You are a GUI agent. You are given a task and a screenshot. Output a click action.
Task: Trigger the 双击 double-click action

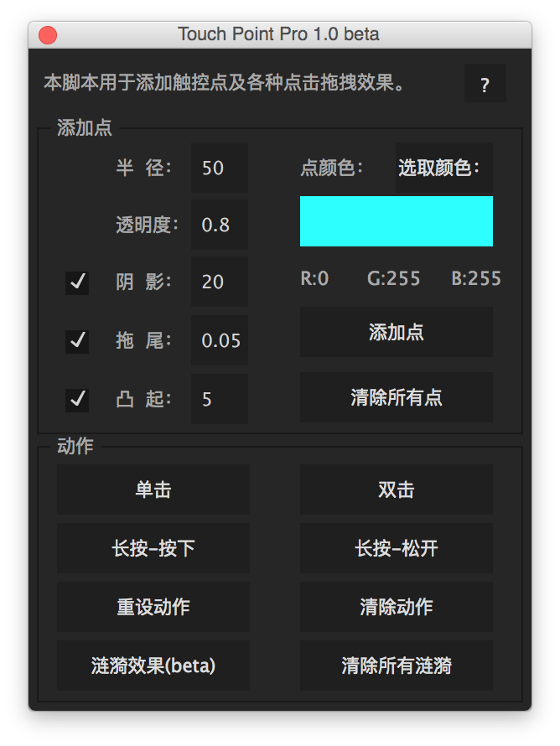point(396,490)
